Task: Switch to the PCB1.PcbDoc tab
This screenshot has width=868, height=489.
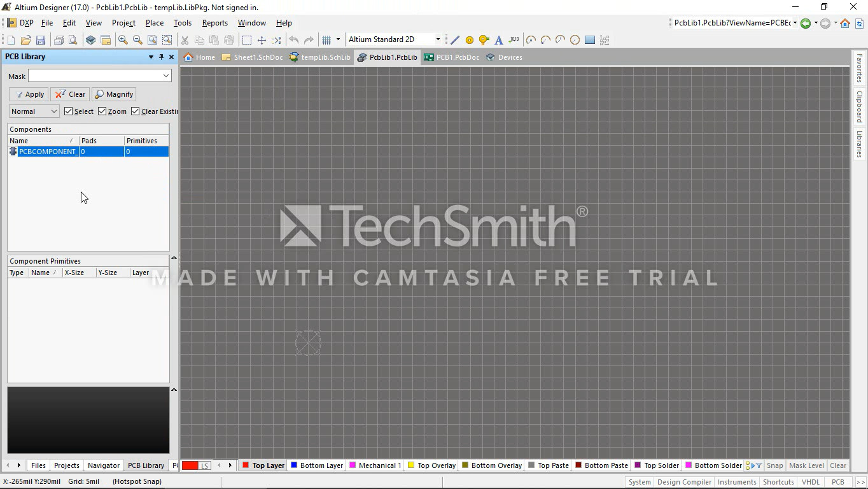Action: tap(452, 57)
